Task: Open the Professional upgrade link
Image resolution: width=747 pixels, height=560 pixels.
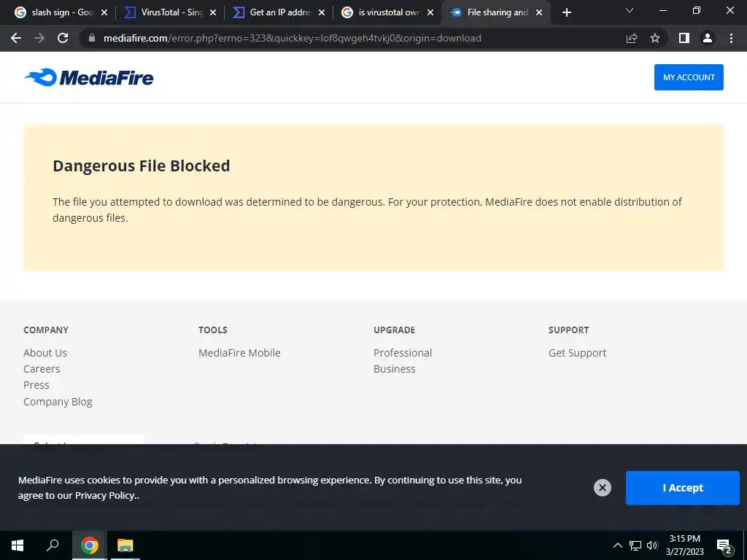Action: (403, 353)
